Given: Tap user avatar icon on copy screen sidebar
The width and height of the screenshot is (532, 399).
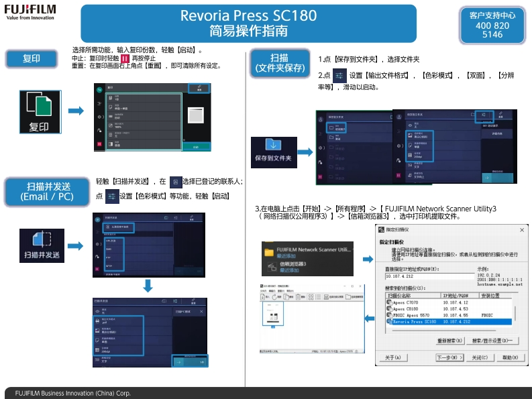Looking at the screenshot, I should coord(99,90).
